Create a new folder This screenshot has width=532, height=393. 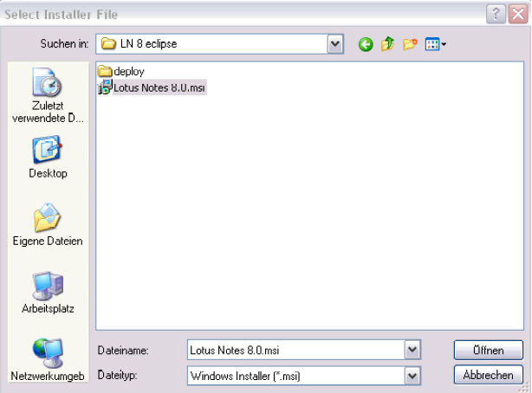tap(410, 44)
